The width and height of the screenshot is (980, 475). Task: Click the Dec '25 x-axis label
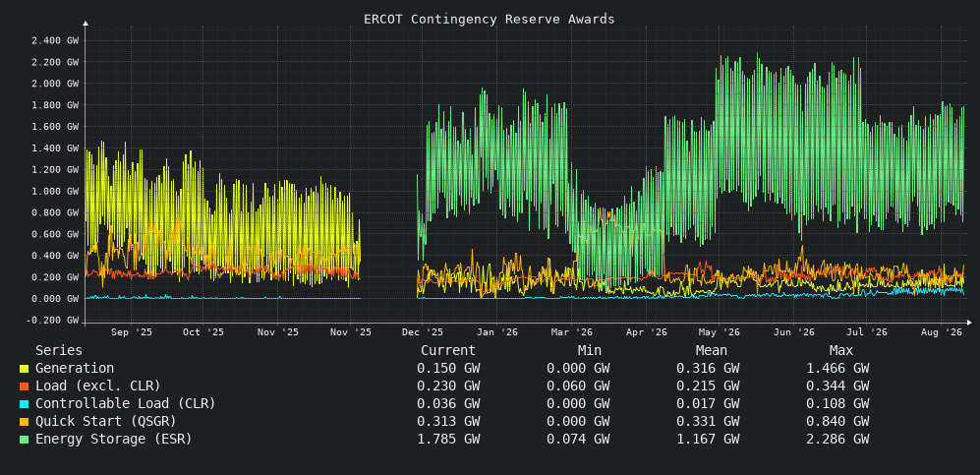(x=423, y=332)
